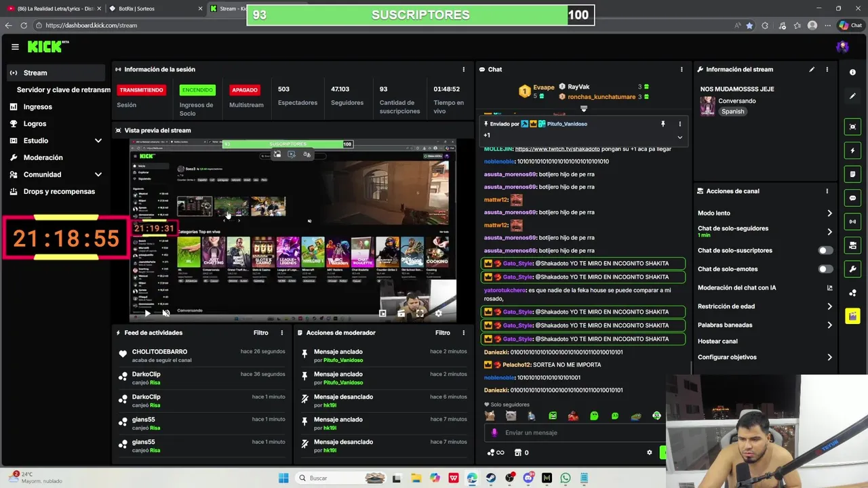Toggle the channel actions icon in the right rail
The height and width of the screenshot is (488, 868).
point(852,245)
